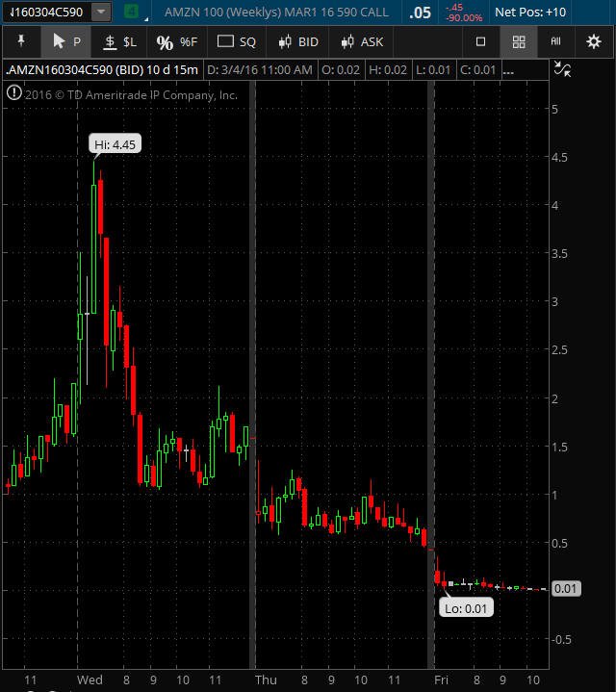
Task: Click the 4.5 label on price axis
Action: [559, 158]
